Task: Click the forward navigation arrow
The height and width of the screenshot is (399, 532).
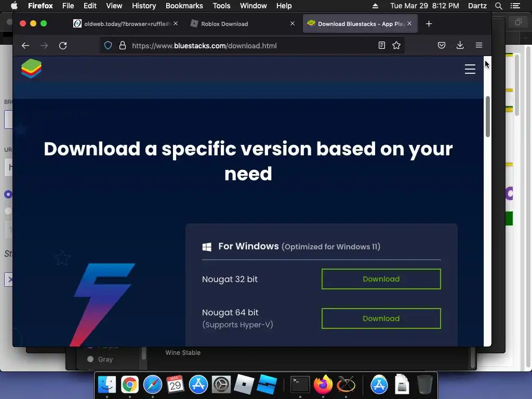Action: 44,46
